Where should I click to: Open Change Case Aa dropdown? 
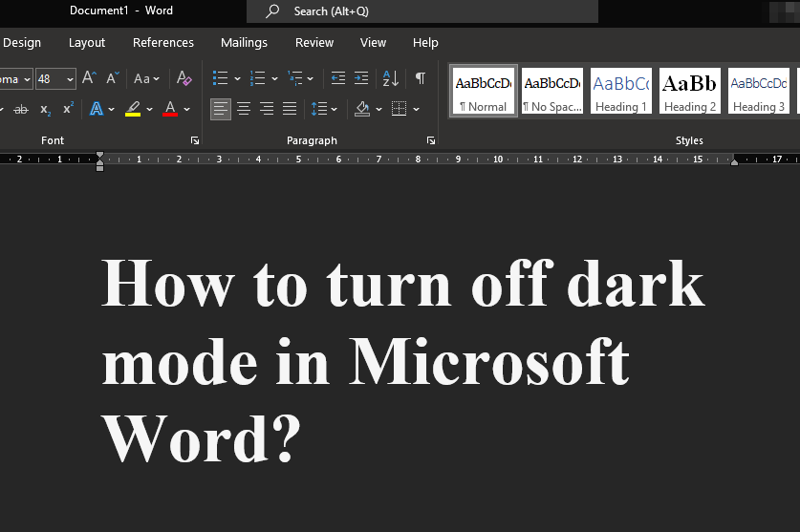coord(146,78)
